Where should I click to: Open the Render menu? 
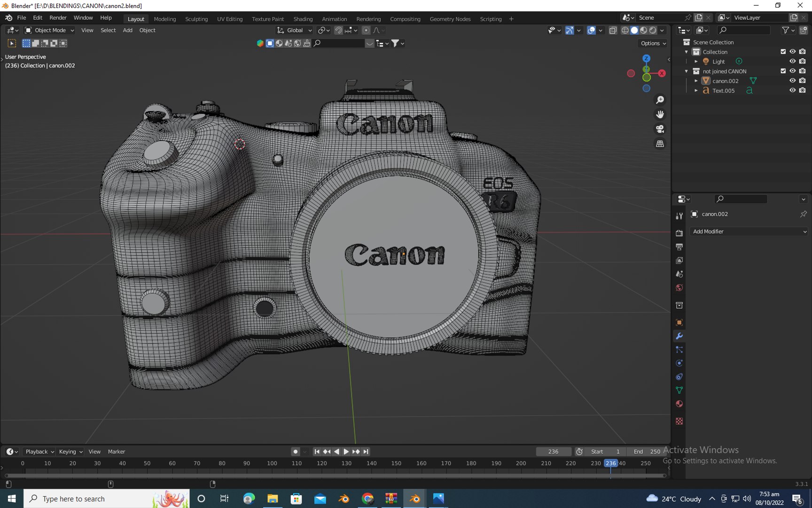58,18
